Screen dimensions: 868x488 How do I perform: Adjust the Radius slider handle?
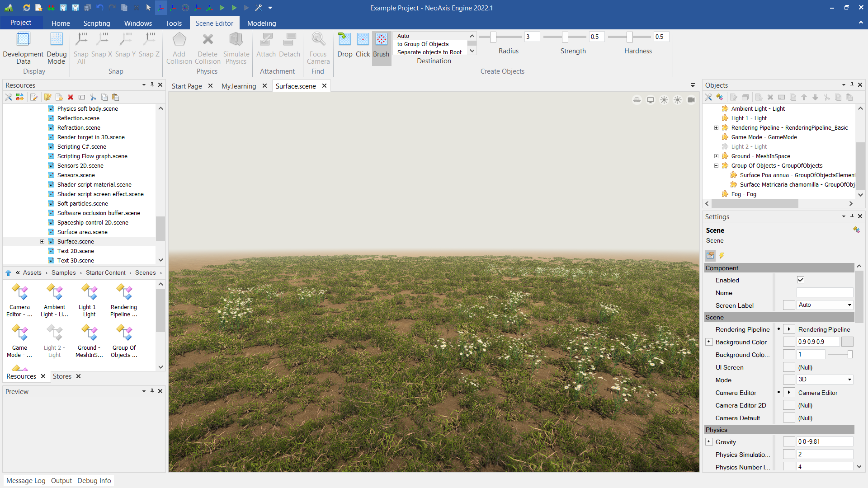pyautogui.click(x=493, y=37)
